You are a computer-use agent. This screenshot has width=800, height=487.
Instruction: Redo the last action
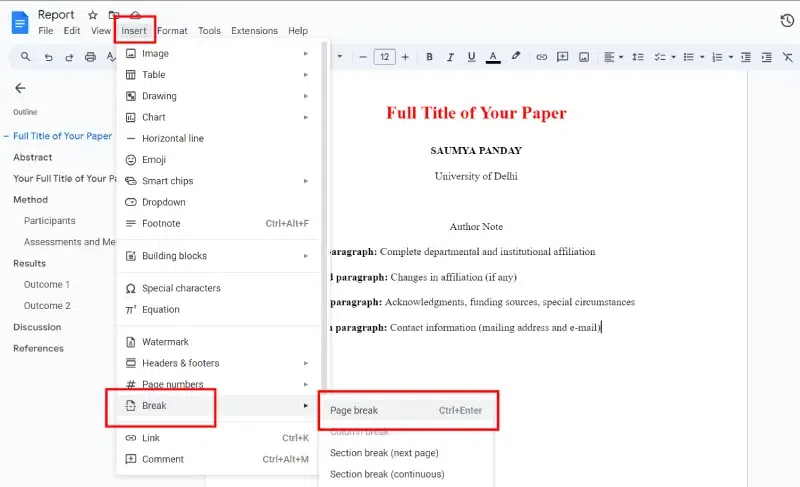(69, 57)
